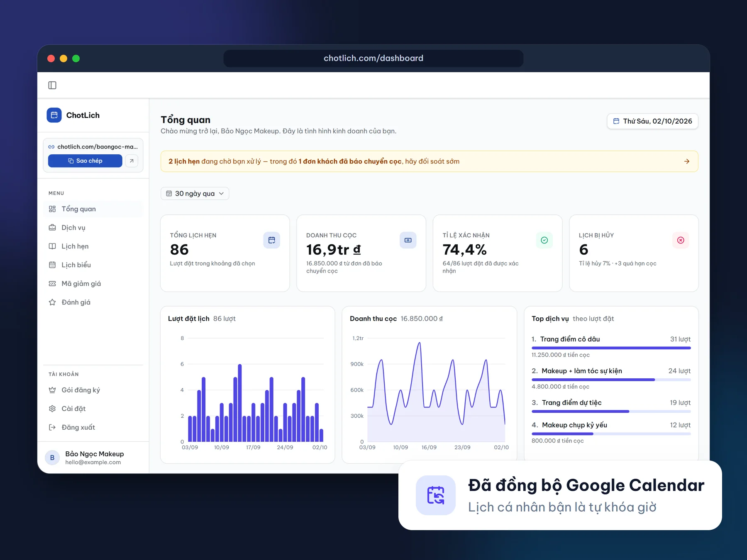Click the 16,9tr ₫ revenue value
This screenshot has width=747, height=560.
334,250
